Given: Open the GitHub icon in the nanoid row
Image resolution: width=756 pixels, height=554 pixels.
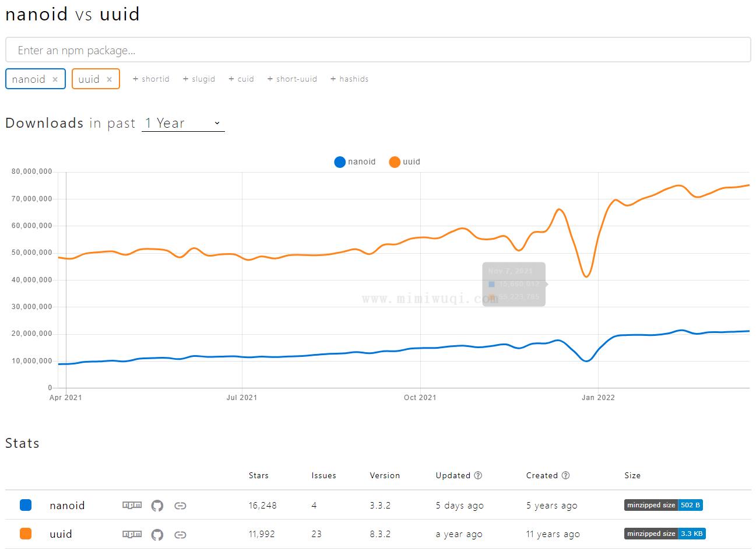Looking at the screenshot, I should point(157,506).
